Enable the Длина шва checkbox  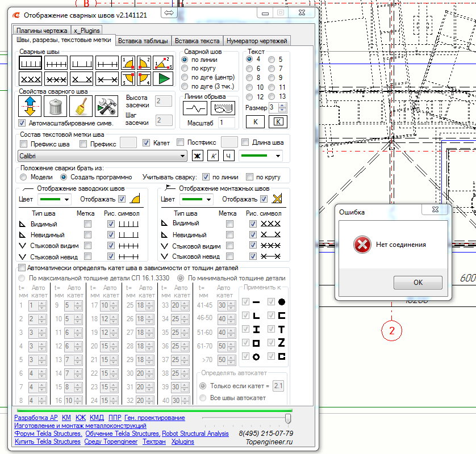[x=245, y=143]
